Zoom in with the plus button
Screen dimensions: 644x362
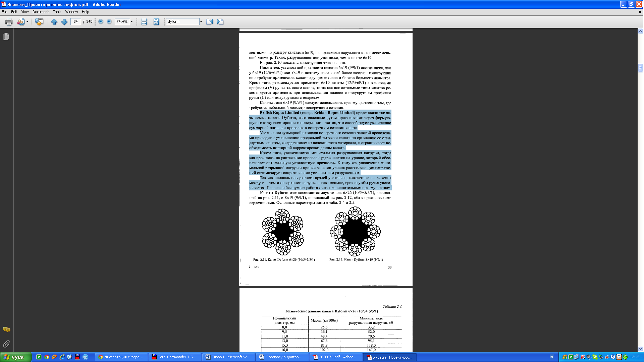109,21
